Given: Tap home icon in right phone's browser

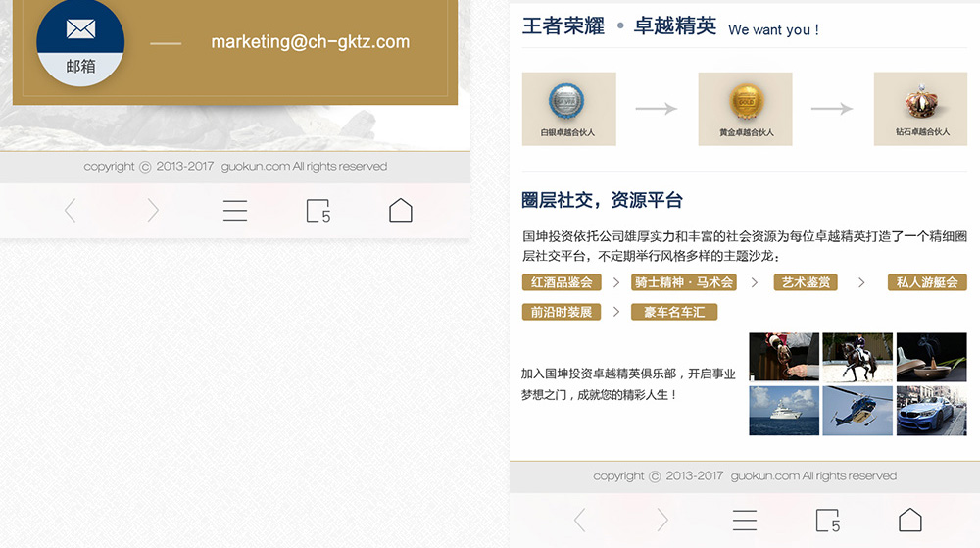Looking at the screenshot, I should click(910, 520).
